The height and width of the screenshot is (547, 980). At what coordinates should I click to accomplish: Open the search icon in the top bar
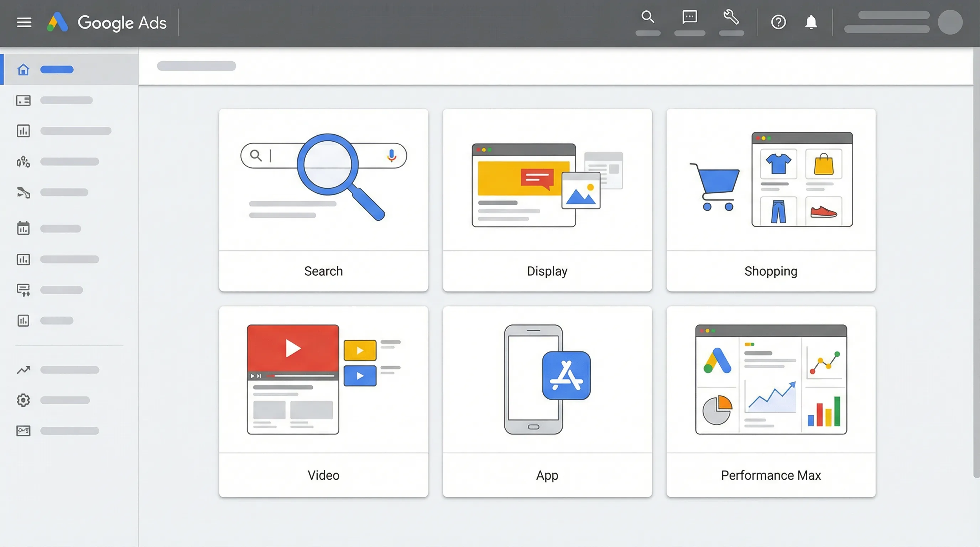(x=648, y=17)
